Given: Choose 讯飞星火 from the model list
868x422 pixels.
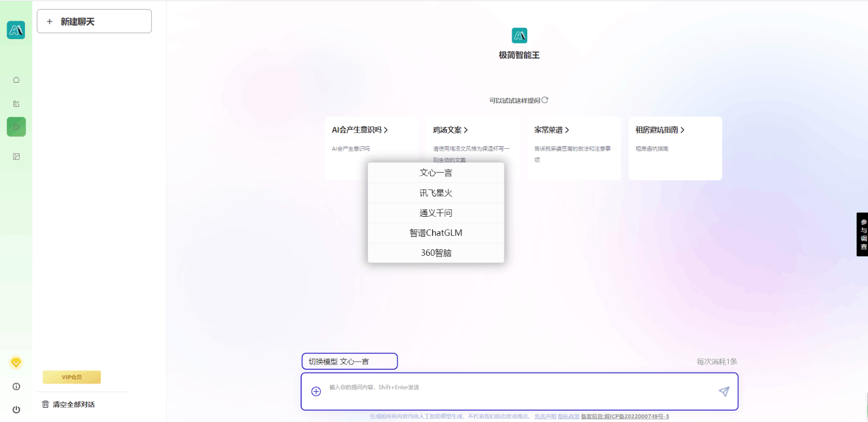Looking at the screenshot, I should coord(436,193).
